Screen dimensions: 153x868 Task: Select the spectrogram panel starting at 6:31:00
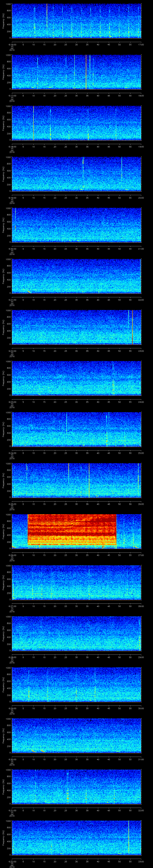76,787
